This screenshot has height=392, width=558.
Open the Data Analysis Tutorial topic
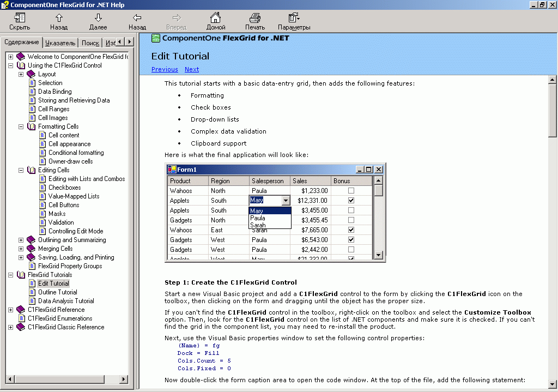(x=66, y=301)
